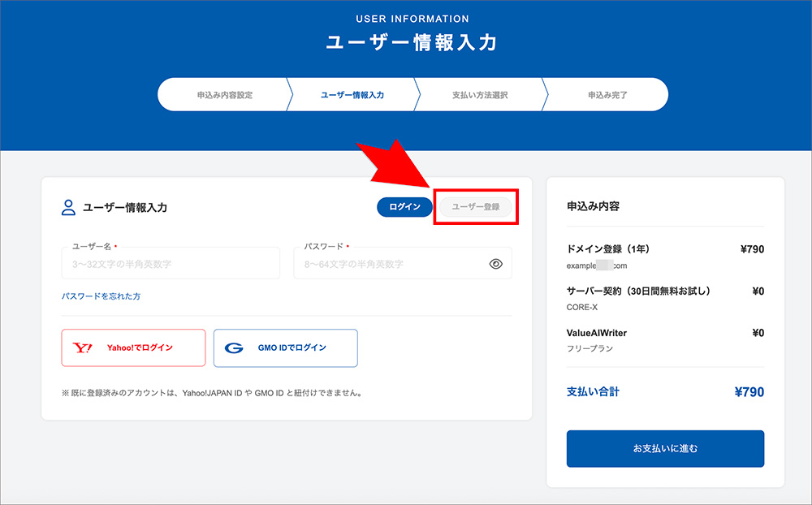This screenshot has height=505, width=812.
Task: Click the GMO IDでログイン button
Action: (285, 347)
